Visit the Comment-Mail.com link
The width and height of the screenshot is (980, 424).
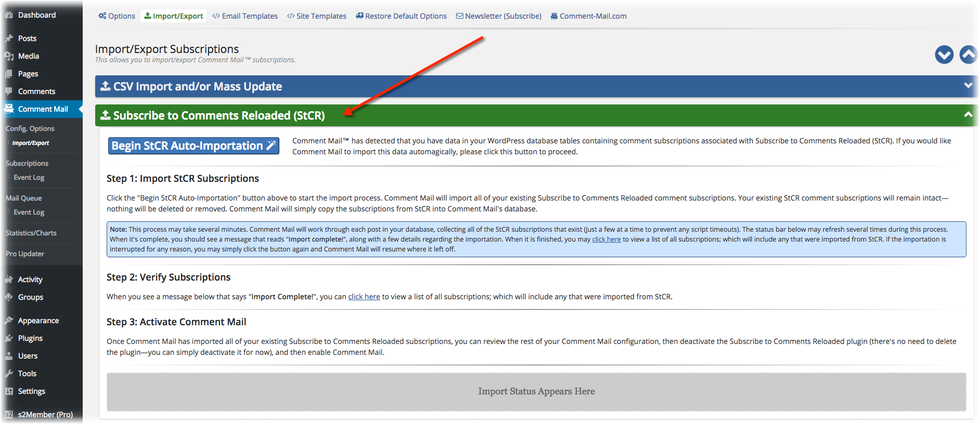click(x=589, y=16)
